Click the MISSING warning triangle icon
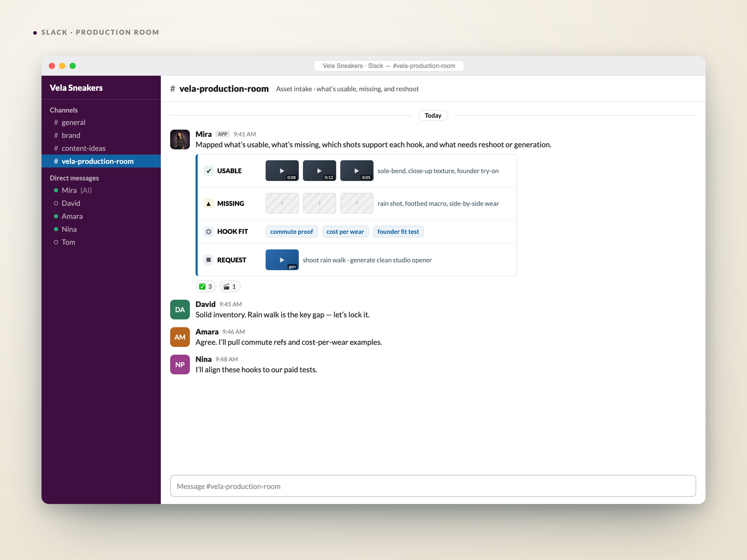The height and width of the screenshot is (560, 747). pos(209,203)
